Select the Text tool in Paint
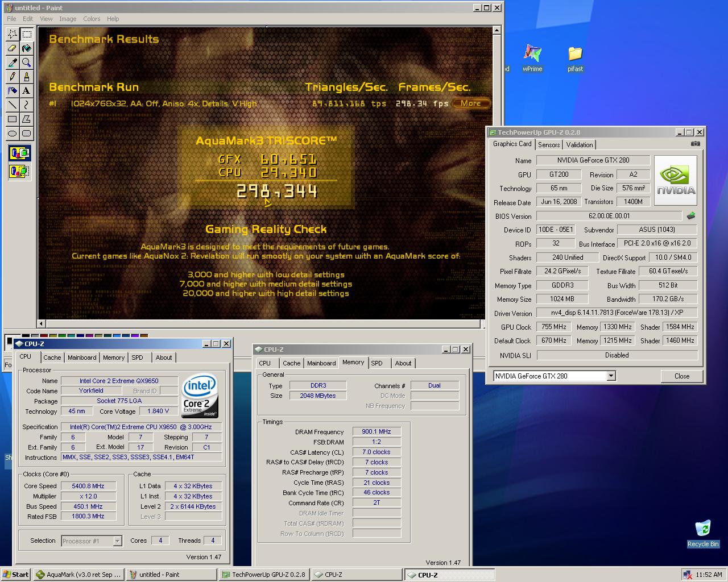728x582 pixels. pyautogui.click(x=26, y=91)
